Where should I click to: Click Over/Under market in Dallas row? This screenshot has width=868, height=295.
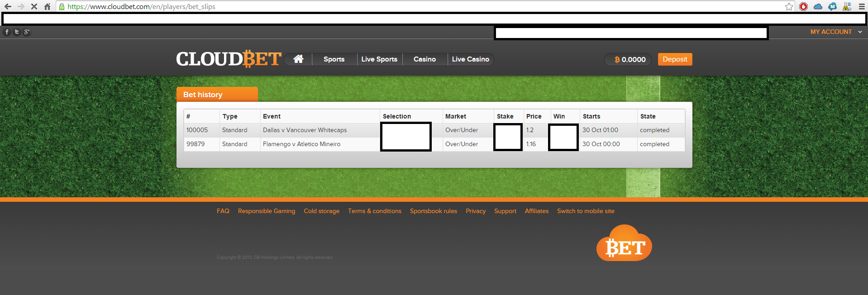pos(462,130)
